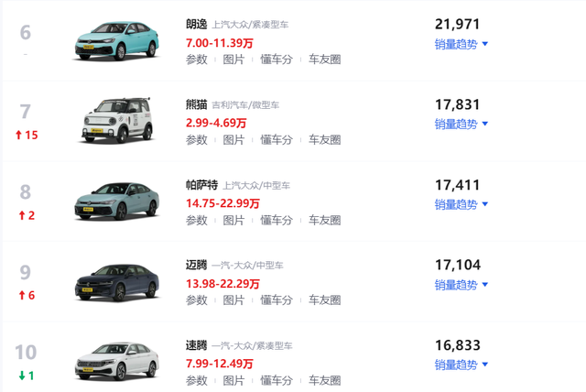Open 参数 for 朗逸
The width and height of the screenshot is (586, 392).
pyautogui.click(x=197, y=60)
